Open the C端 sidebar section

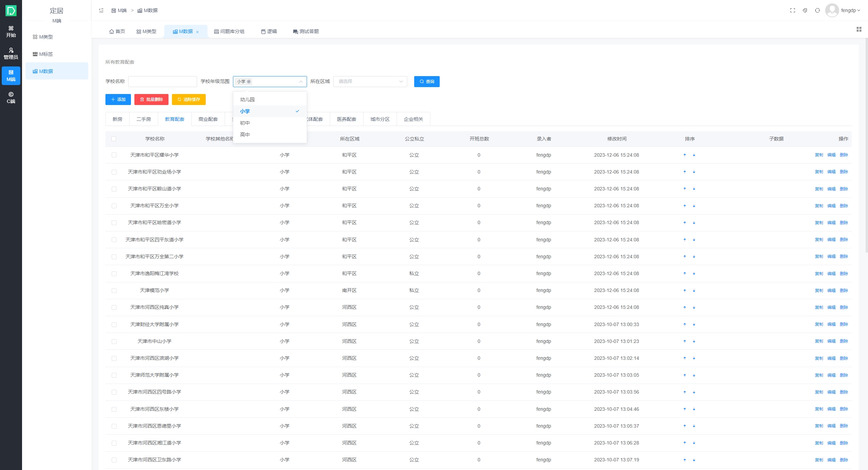pos(11,98)
